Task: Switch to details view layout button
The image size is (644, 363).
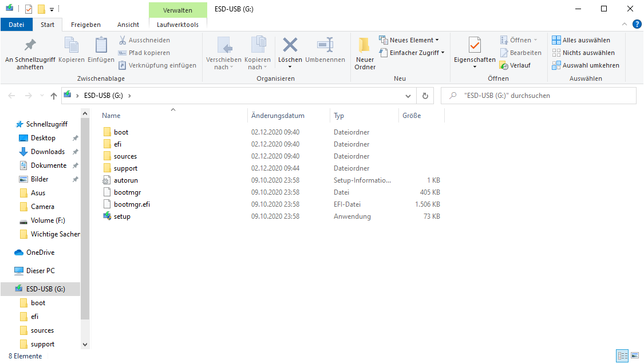Action: point(622,356)
